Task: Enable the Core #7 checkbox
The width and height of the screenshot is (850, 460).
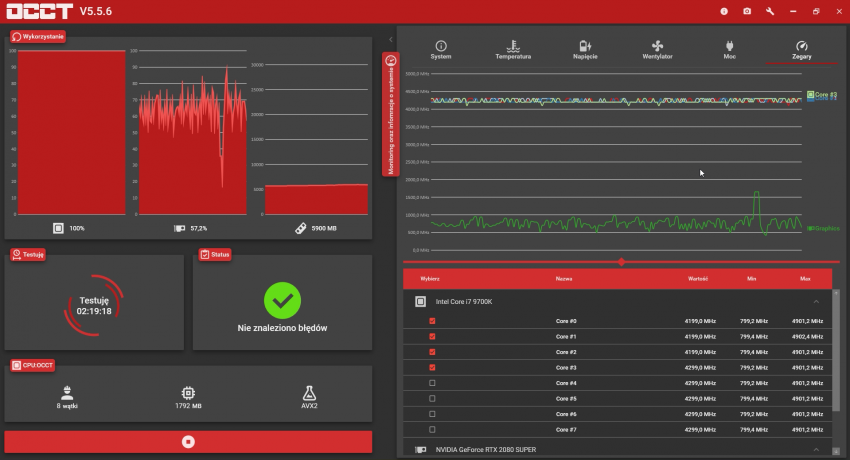Action: [x=432, y=430]
